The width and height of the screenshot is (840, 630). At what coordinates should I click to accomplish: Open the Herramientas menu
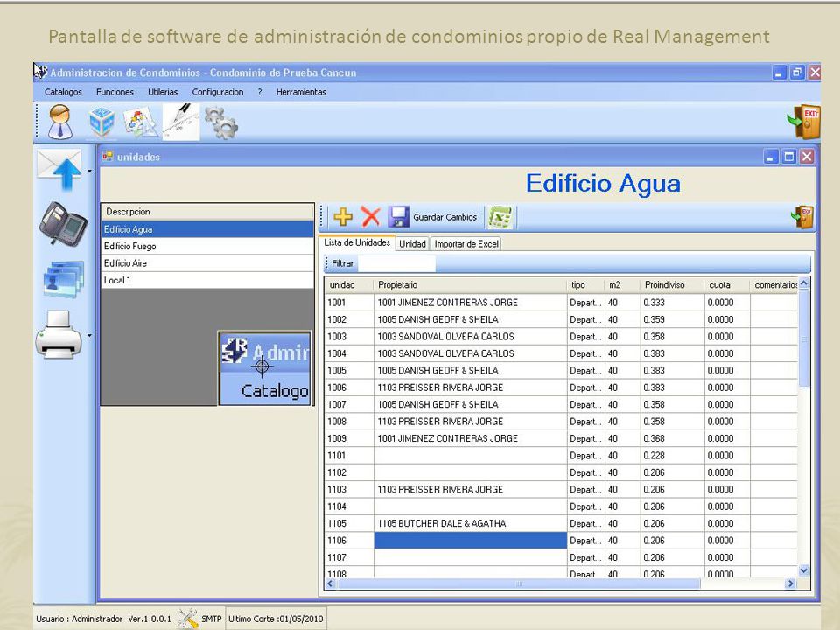[301, 92]
